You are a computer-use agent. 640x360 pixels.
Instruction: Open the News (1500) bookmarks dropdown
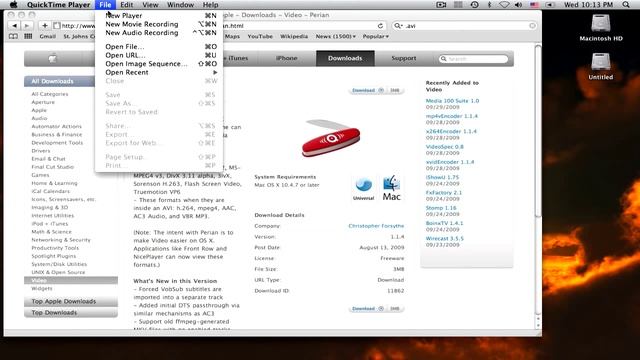pos(336,36)
